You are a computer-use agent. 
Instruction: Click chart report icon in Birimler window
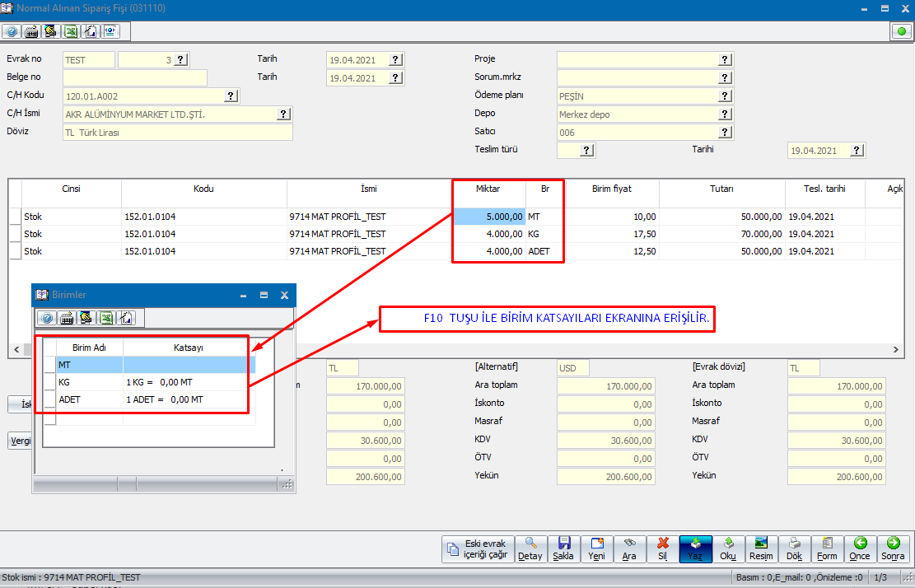126,318
